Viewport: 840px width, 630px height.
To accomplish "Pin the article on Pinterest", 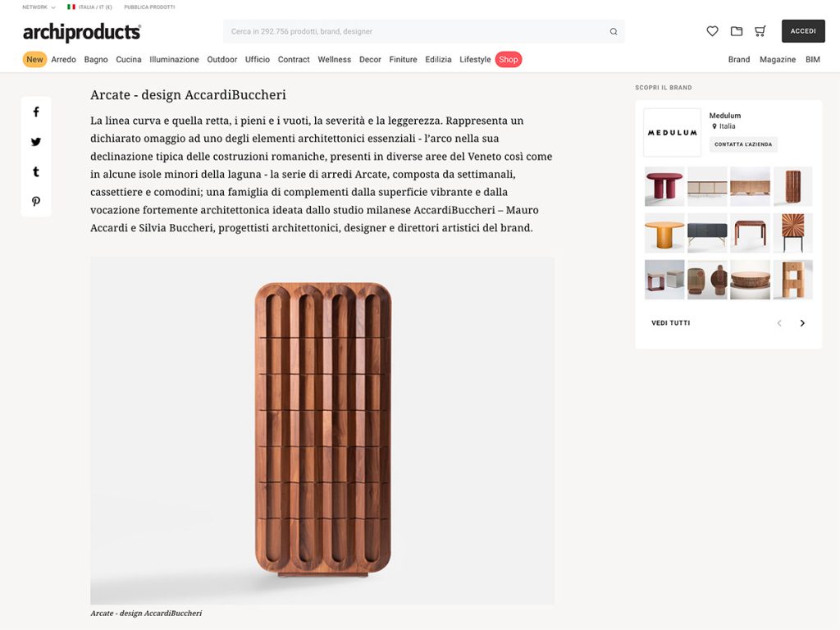I will coord(36,202).
